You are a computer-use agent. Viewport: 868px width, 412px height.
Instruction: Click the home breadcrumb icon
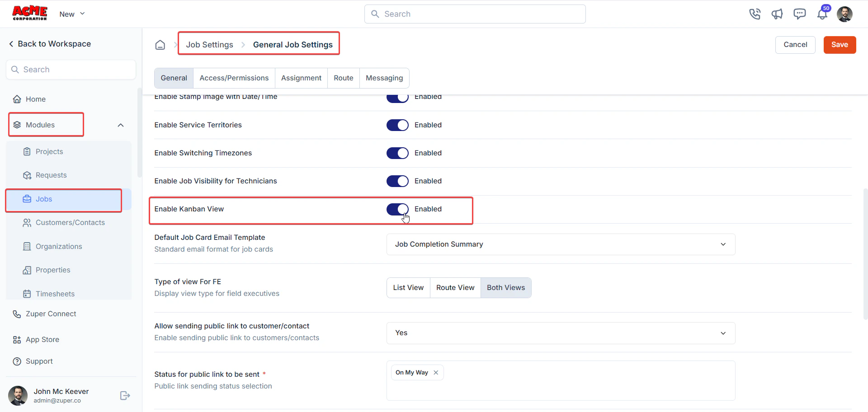point(160,45)
